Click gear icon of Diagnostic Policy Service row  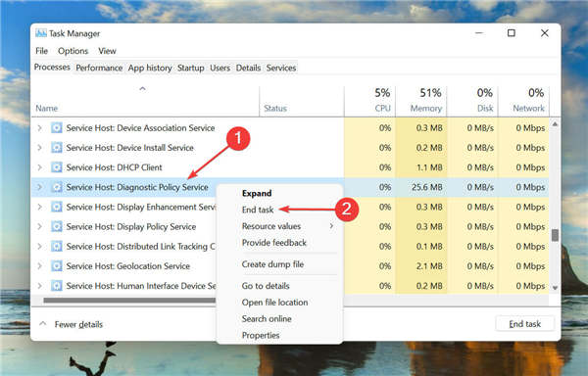(x=57, y=187)
